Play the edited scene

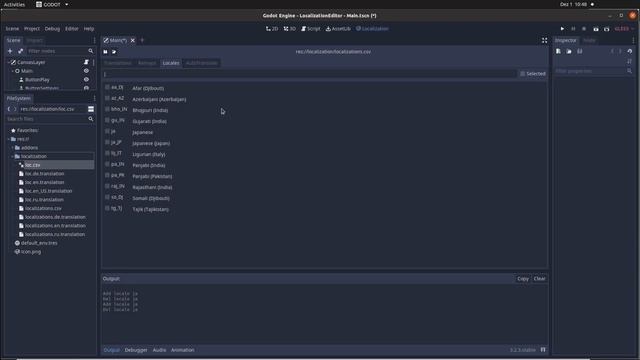[x=596, y=29]
